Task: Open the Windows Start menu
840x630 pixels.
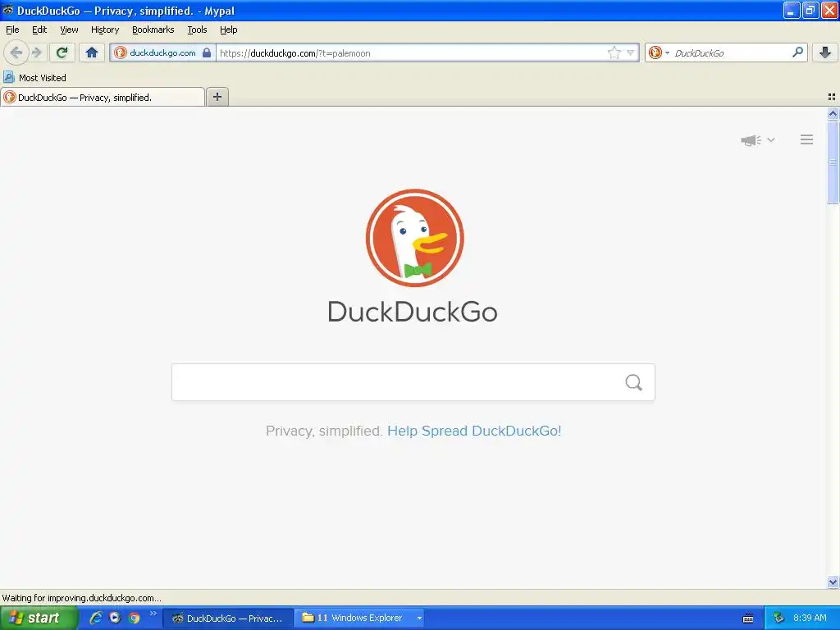Action: coord(39,618)
